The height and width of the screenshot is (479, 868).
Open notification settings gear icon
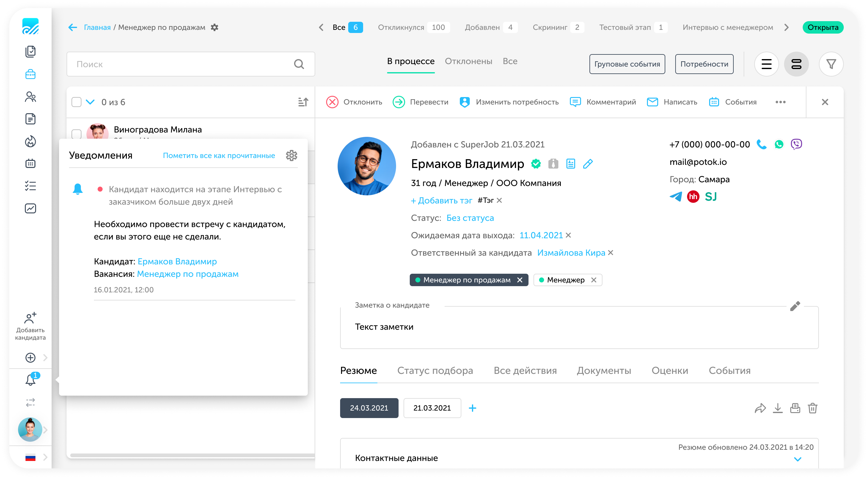[292, 156]
